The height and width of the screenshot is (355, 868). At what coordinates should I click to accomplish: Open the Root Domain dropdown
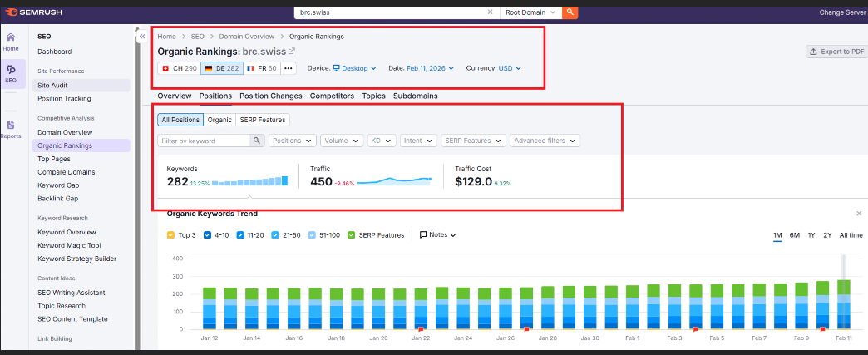531,12
